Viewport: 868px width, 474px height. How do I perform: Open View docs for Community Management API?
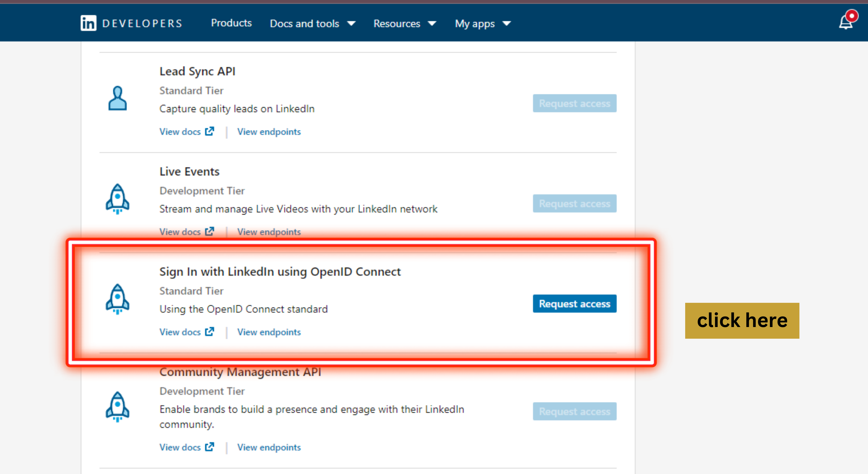tap(187, 447)
